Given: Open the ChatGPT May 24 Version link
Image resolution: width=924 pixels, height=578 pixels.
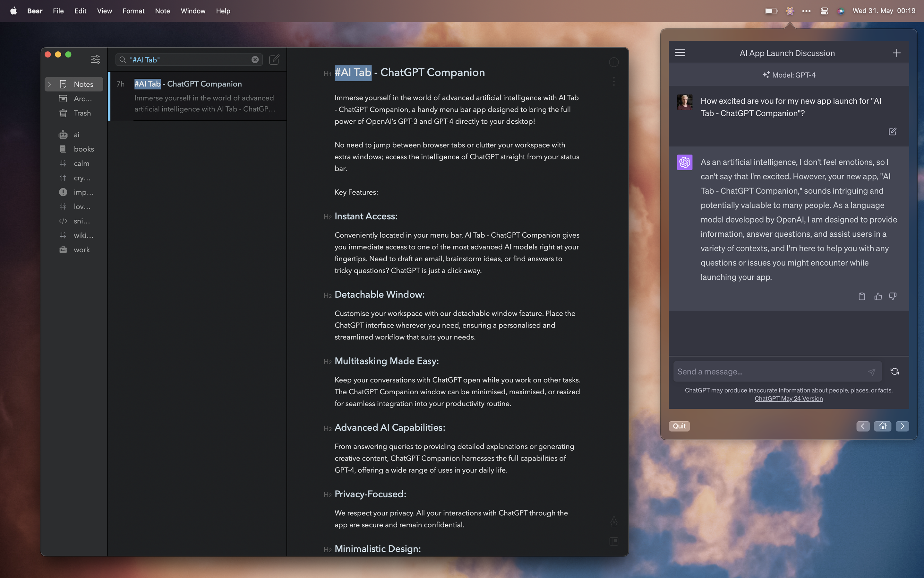Looking at the screenshot, I should pyautogui.click(x=789, y=398).
